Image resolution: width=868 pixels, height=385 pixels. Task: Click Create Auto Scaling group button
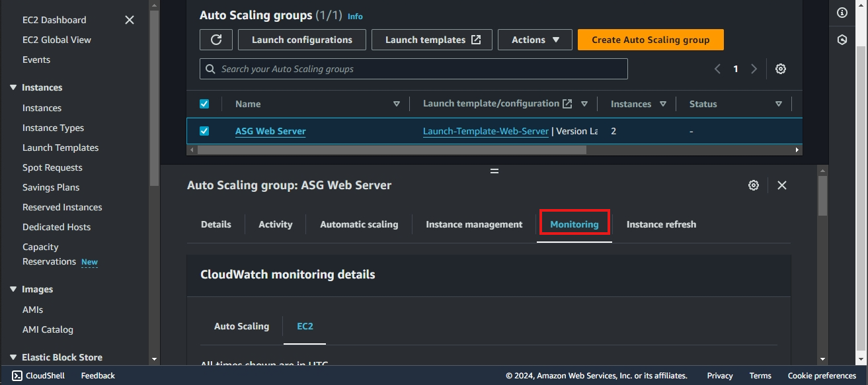651,40
